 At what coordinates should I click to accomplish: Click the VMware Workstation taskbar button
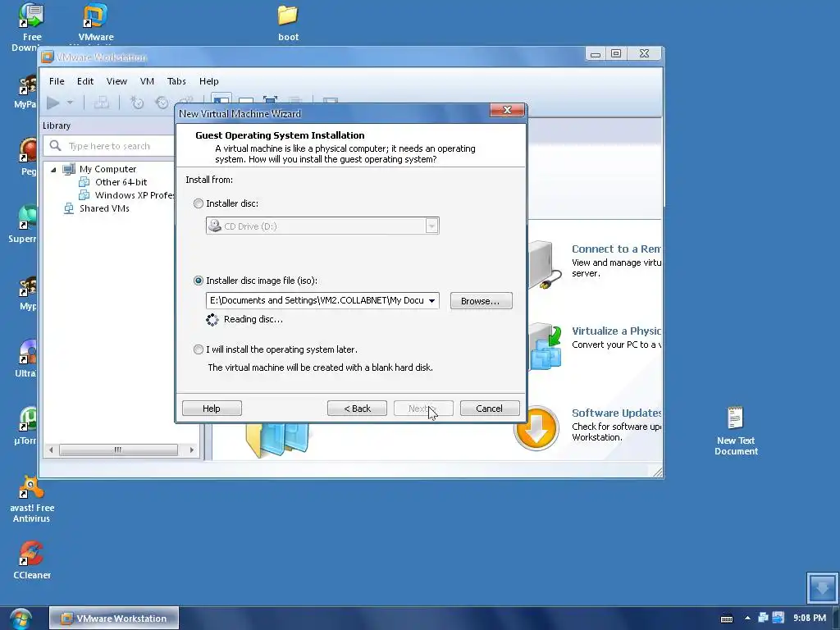tap(113, 619)
